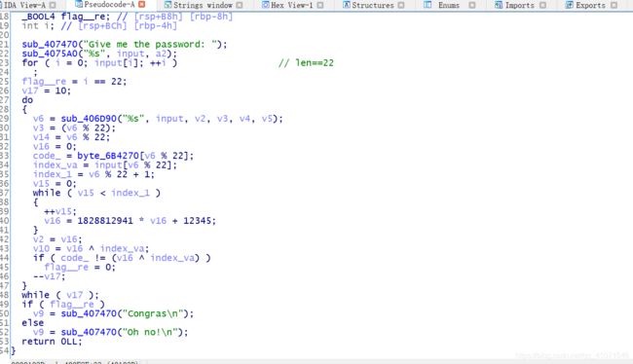Image resolution: width=633 pixels, height=364 pixels.
Task: Click sub_407470 on the password prompt line
Action: pyautogui.click(x=50, y=45)
